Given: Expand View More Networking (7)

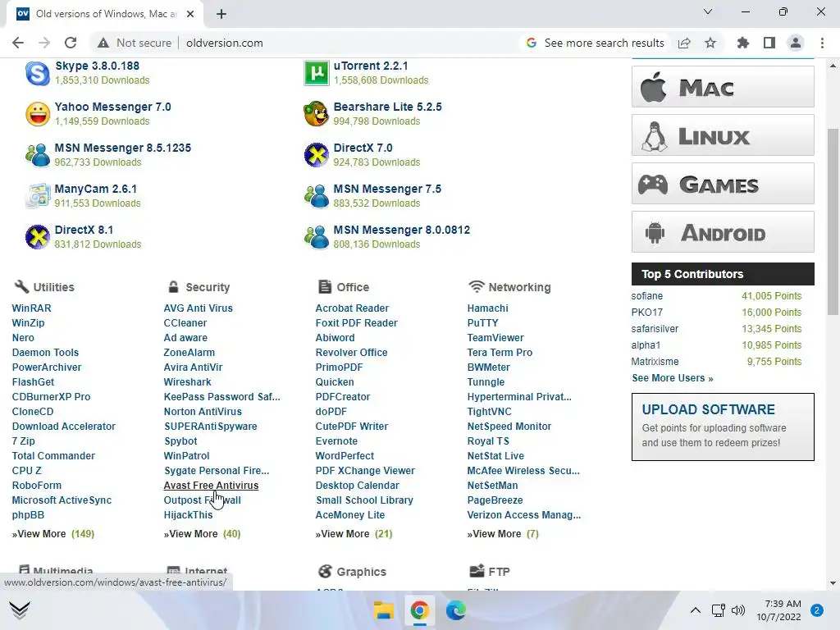Looking at the screenshot, I should tap(503, 533).
